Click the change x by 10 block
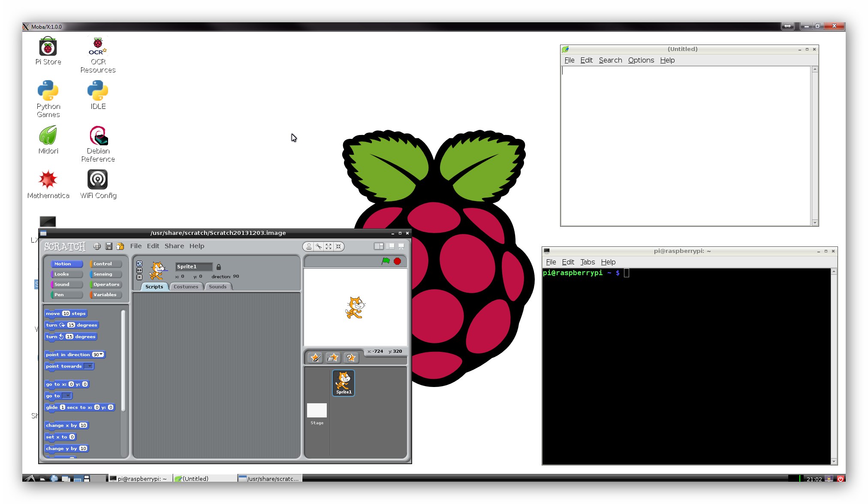Image resolution: width=868 pixels, height=504 pixels. 67,426
